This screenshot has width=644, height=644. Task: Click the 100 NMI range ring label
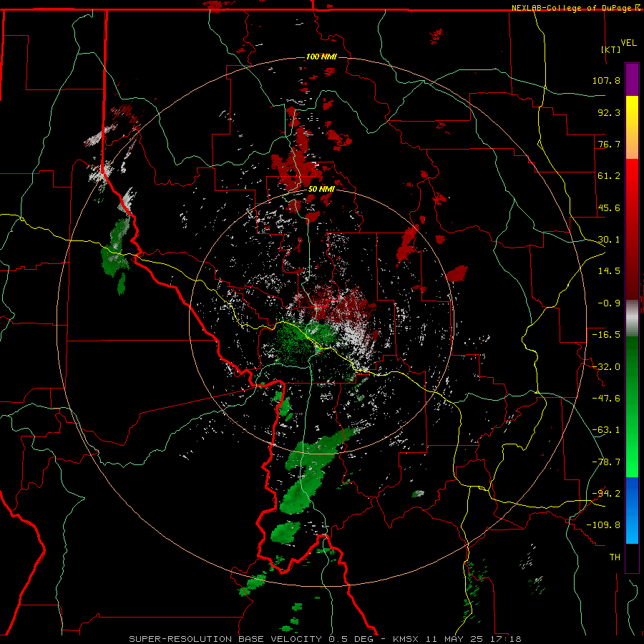(x=321, y=57)
